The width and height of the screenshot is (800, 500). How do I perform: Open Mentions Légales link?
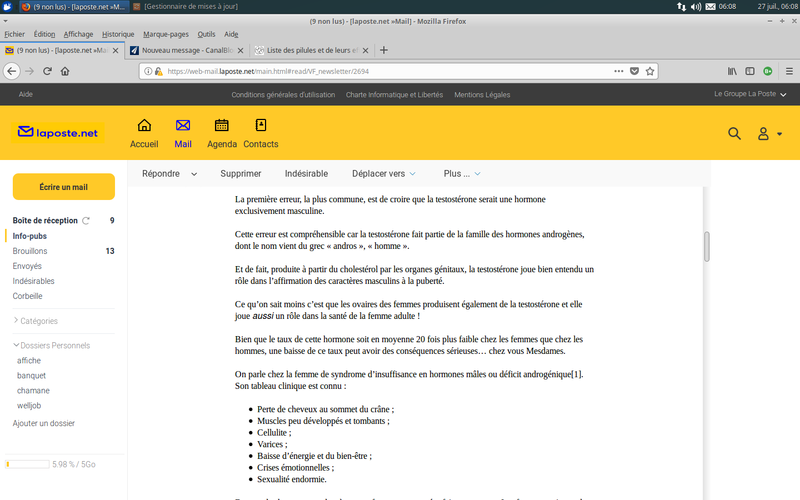482,95
